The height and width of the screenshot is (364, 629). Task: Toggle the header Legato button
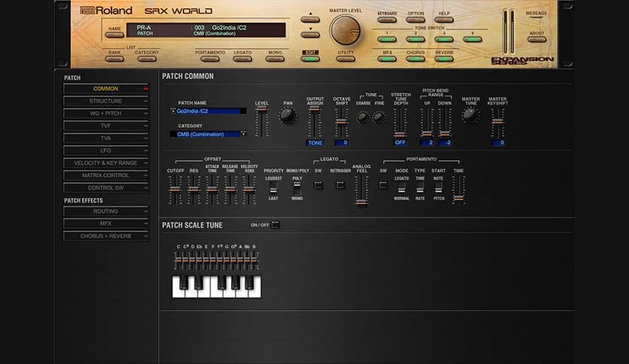pyautogui.click(x=242, y=59)
